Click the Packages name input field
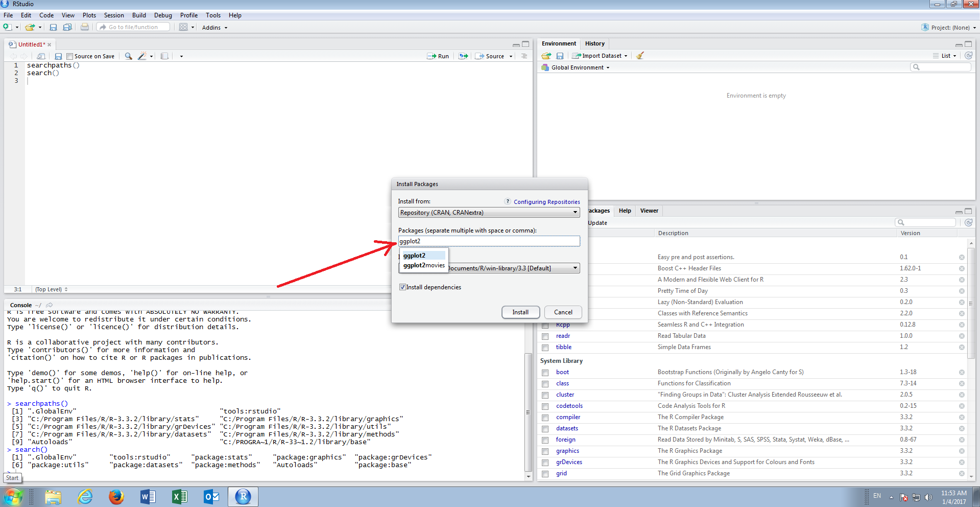Screen dimensions: 980x507 489,241
